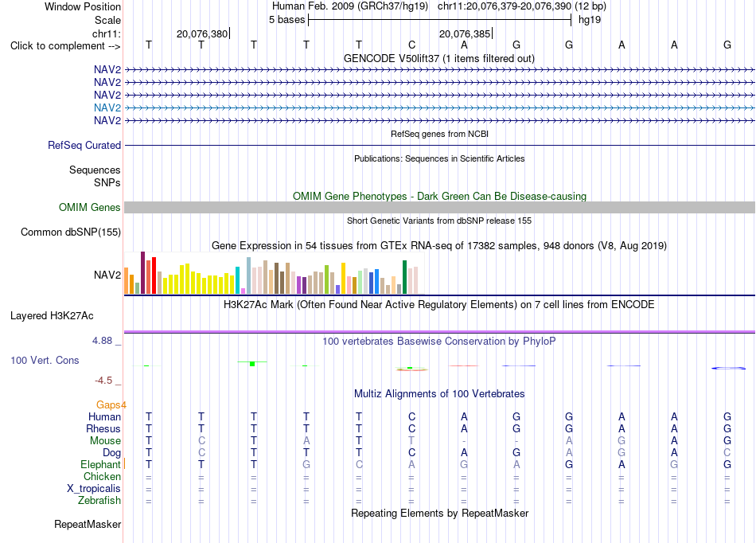Select the Window Position label
The image size is (756, 543).
click(83, 6)
